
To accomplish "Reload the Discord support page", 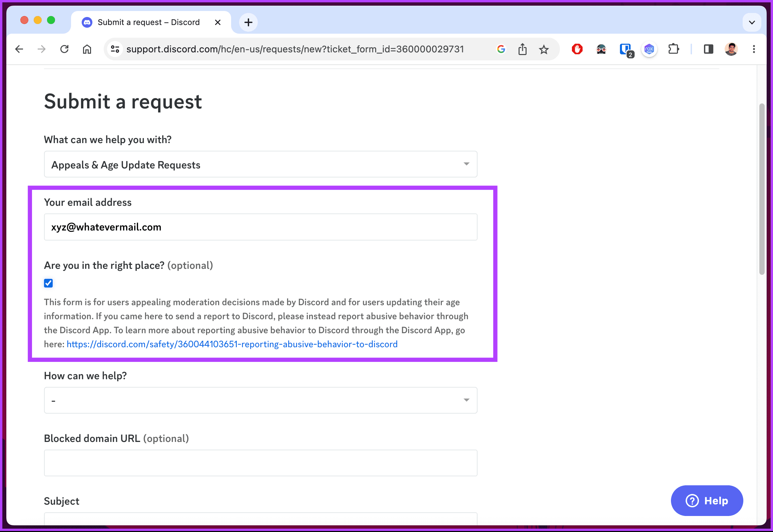I will tap(64, 49).
